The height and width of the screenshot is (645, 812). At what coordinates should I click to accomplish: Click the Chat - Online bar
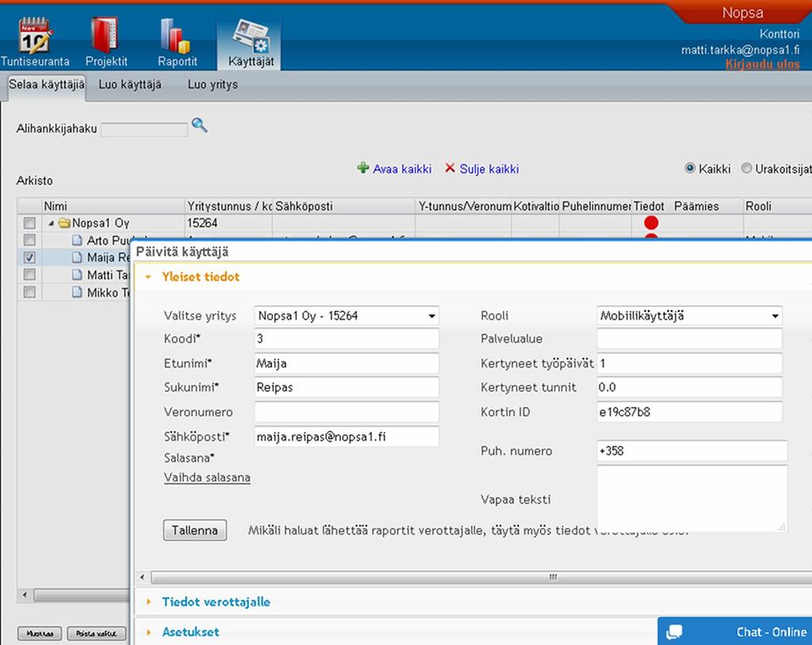(735, 631)
